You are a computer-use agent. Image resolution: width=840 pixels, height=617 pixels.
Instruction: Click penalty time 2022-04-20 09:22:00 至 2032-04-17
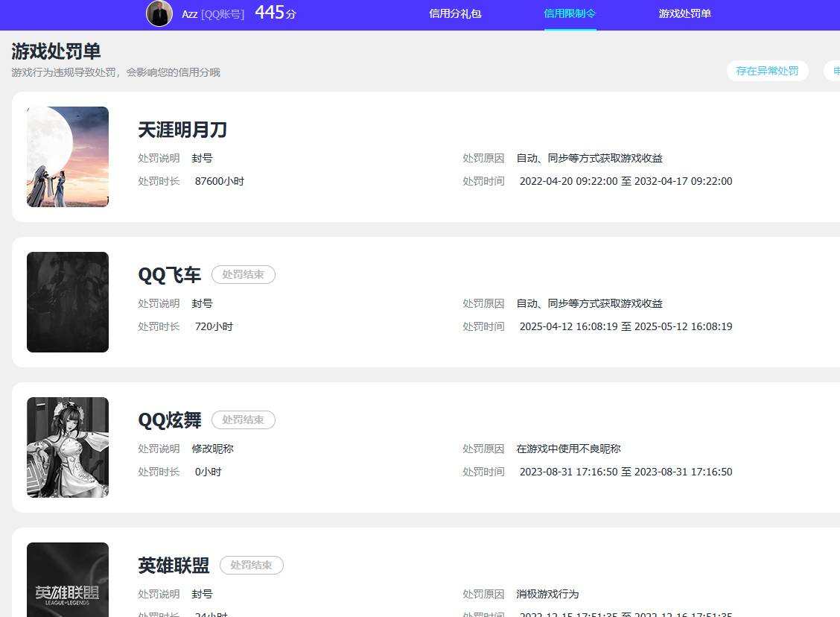pos(626,181)
